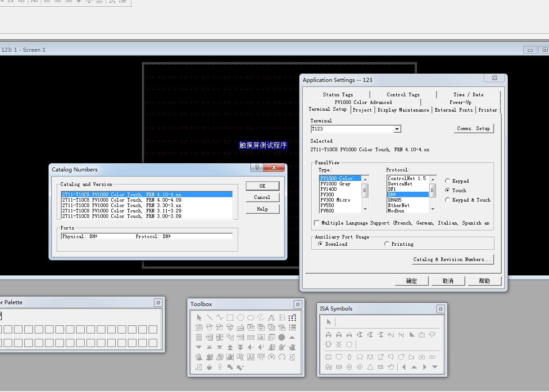Select the Ellipse tool in Toolbox
549x392 pixels.
(x=251, y=318)
